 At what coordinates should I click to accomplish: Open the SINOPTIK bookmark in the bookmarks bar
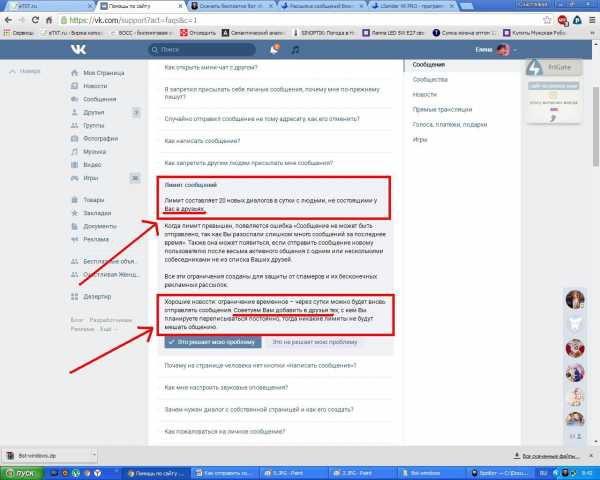(x=324, y=33)
